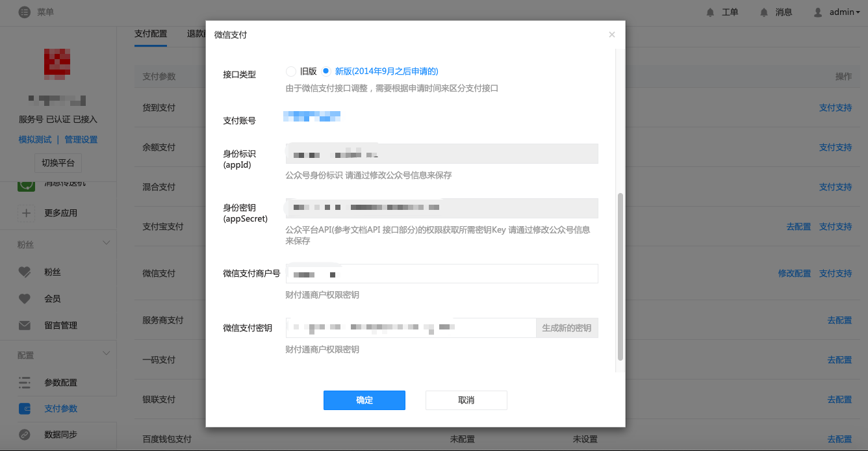Viewport: 868px width, 451px height.
Task: Switch to the 支付配置 tab
Action: click(151, 34)
